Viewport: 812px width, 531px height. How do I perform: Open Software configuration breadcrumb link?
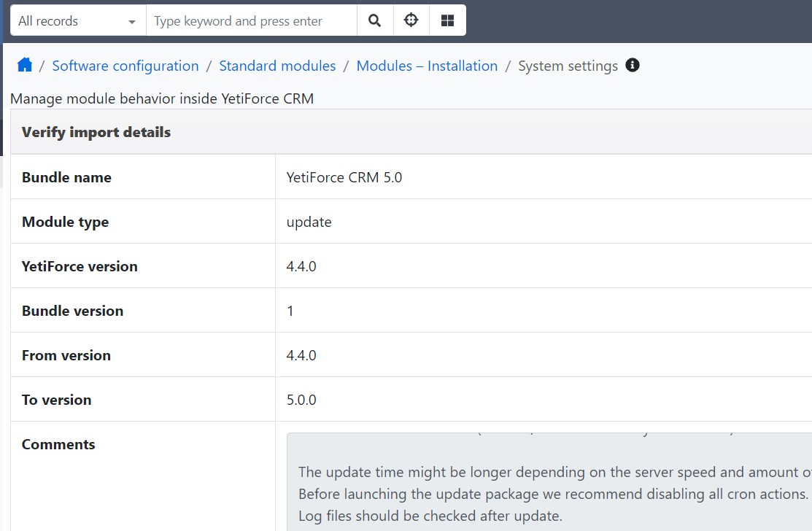[125, 66]
